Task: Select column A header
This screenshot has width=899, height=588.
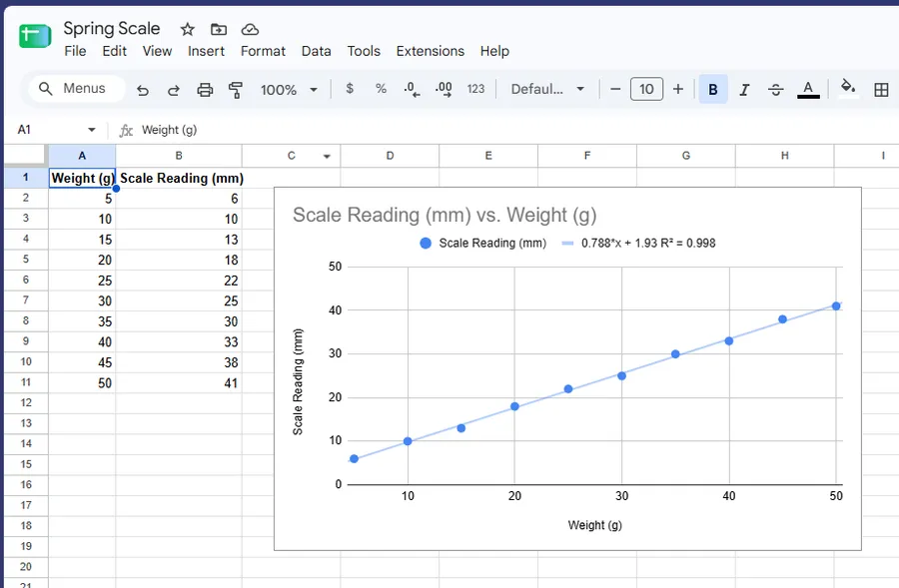Action: (x=82, y=156)
